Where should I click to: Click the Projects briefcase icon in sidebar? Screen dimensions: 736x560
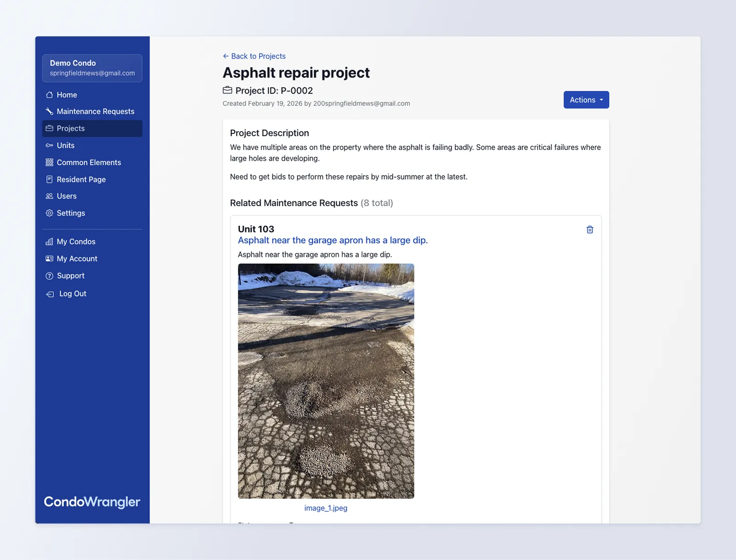49,128
